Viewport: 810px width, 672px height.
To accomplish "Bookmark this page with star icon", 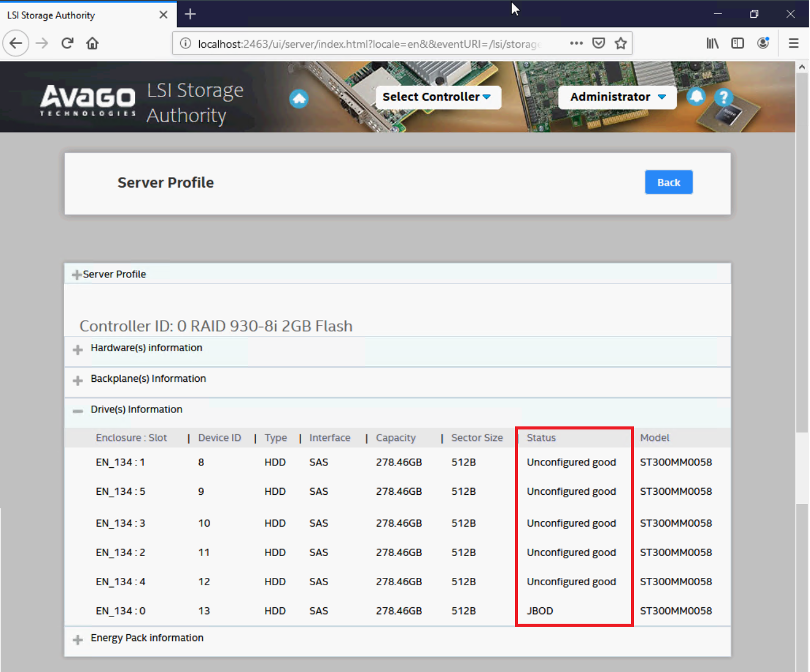I will (x=621, y=43).
